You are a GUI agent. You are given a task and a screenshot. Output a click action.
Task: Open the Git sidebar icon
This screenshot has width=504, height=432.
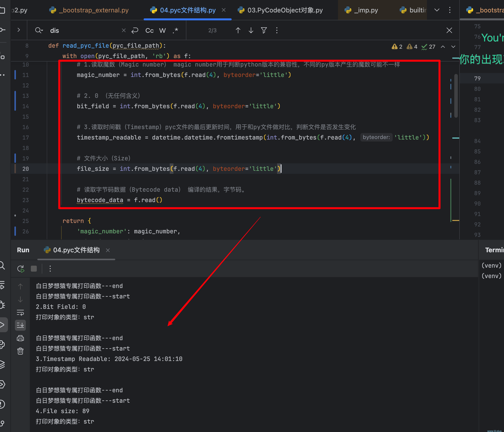point(2,424)
